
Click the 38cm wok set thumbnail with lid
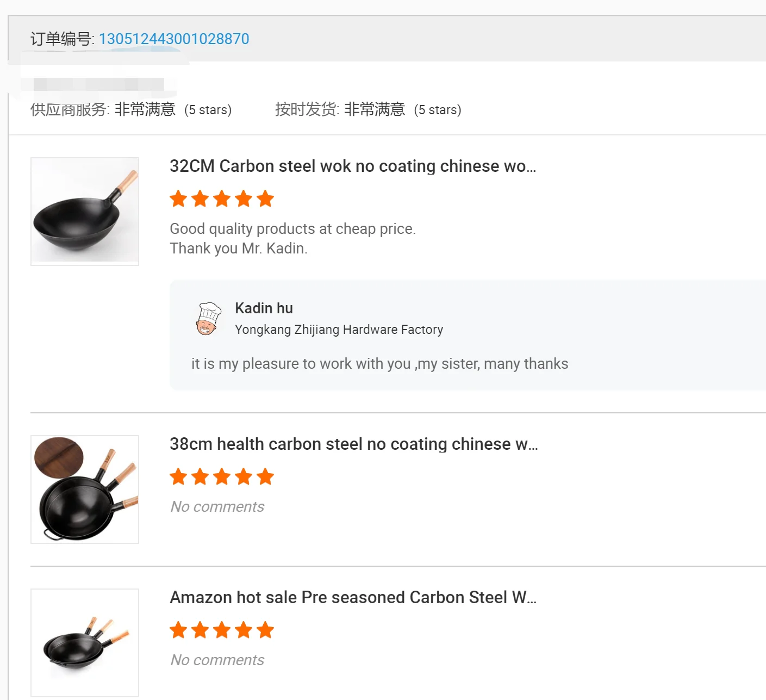(85, 490)
